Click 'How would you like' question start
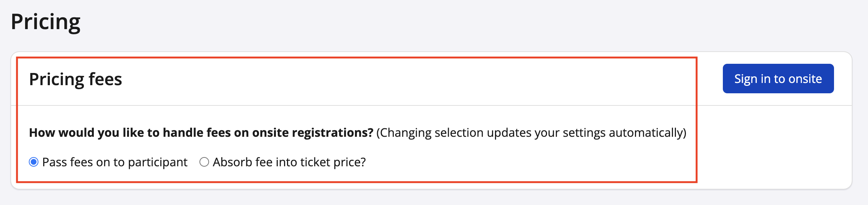 click(x=76, y=132)
